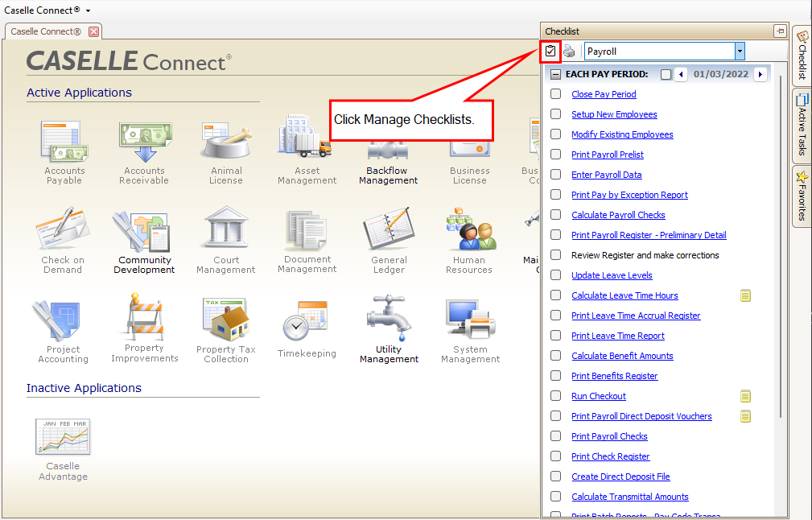Open the Community Development application
812x520 pixels.
(x=145, y=241)
